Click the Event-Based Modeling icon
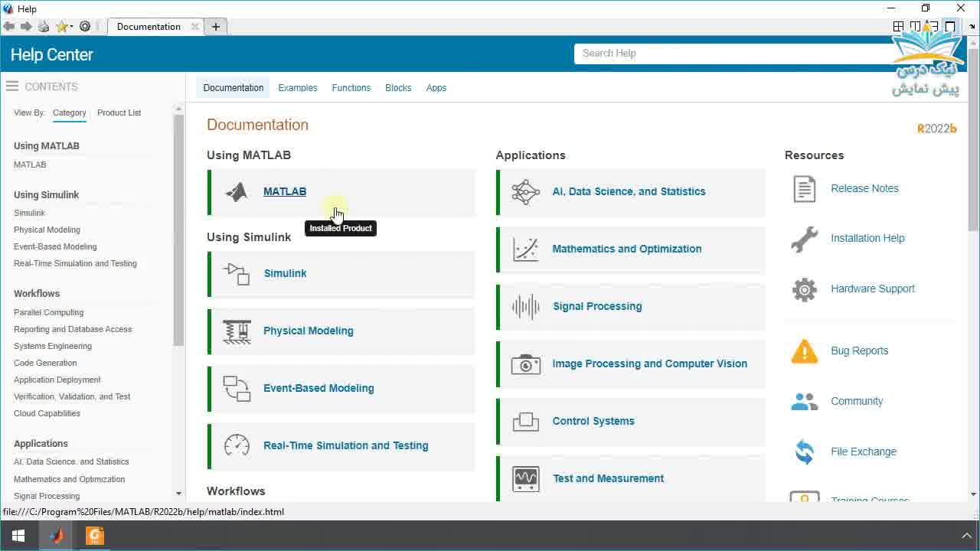The height and width of the screenshot is (551, 980). 237,388
